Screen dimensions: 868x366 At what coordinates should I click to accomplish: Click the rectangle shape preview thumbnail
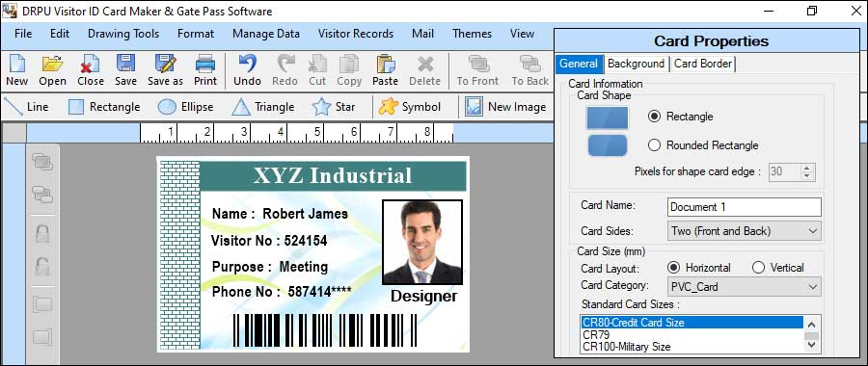608,118
